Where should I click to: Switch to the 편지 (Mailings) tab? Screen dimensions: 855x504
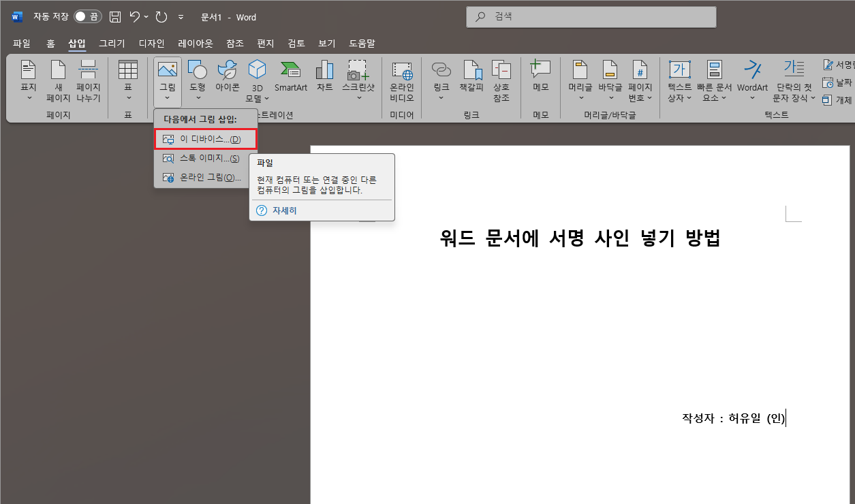pyautogui.click(x=266, y=44)
